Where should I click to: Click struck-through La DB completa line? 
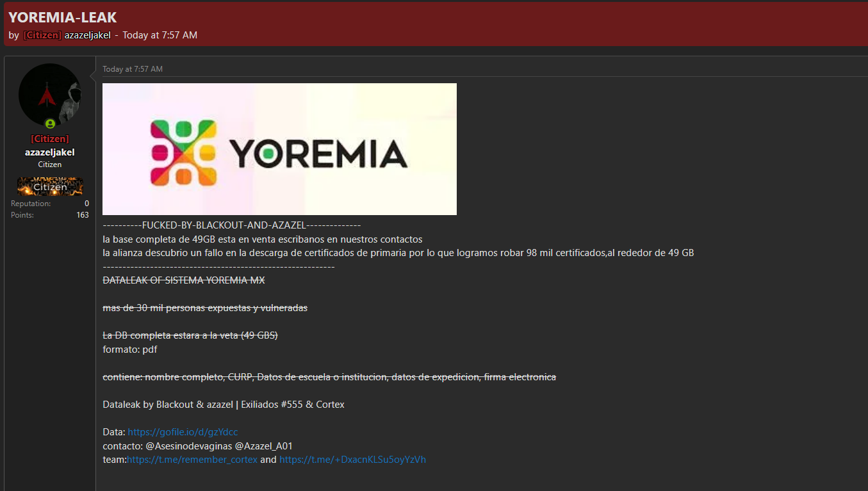coord(190,335)
